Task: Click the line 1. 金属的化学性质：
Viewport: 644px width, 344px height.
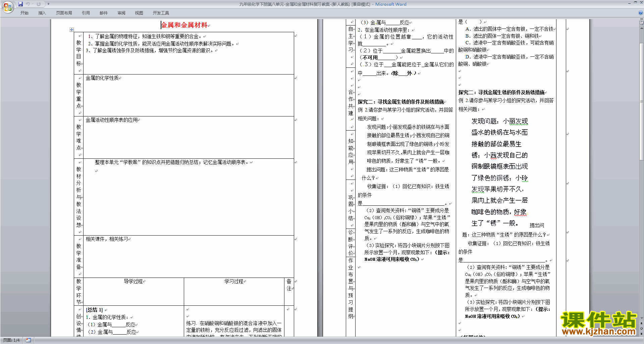Action: point(107,317)
